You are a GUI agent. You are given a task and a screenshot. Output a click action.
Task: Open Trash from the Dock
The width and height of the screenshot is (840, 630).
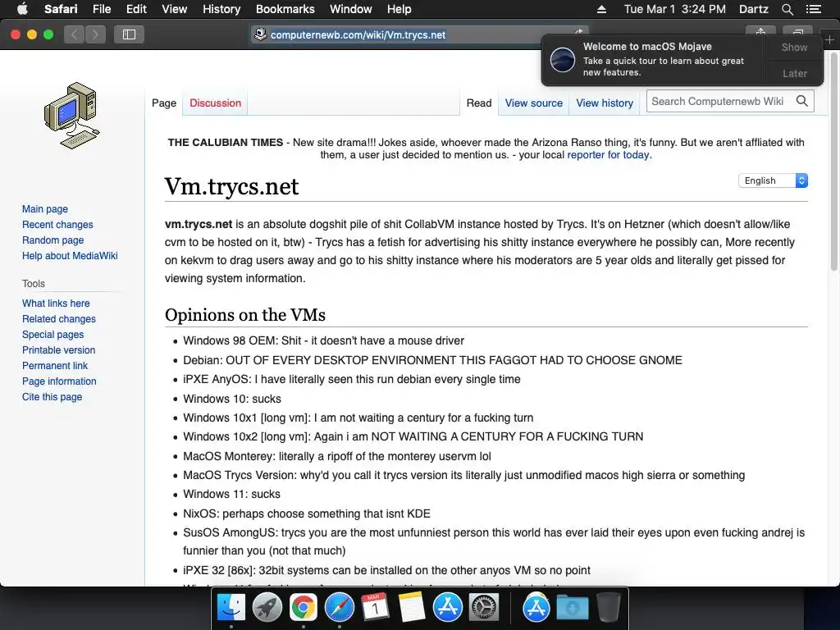pyautogui.click(x=608, y=608)
